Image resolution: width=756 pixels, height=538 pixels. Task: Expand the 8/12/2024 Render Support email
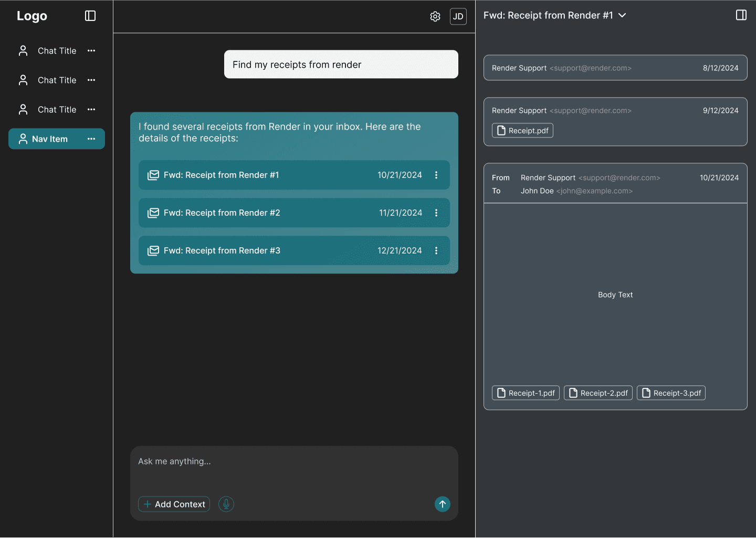(x=615, y=68)
